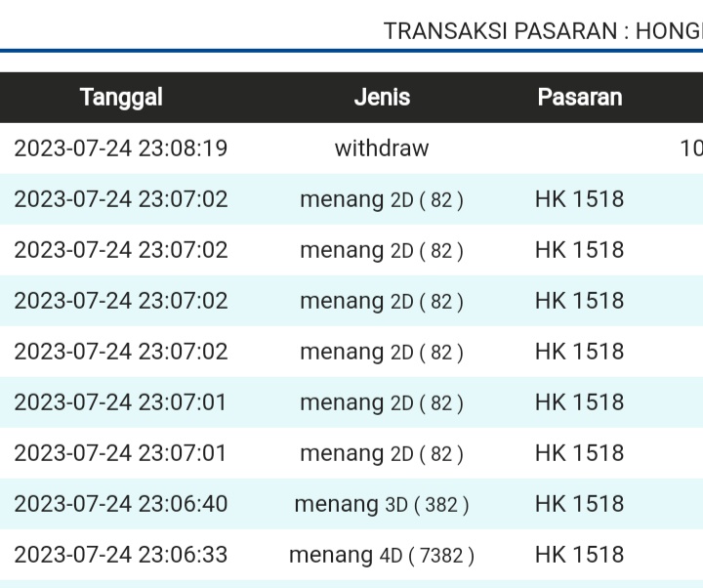Select the 2023-07-24 23:06:33 timestamp
This screenshot has width=703, height=588.
coord(121,555)
